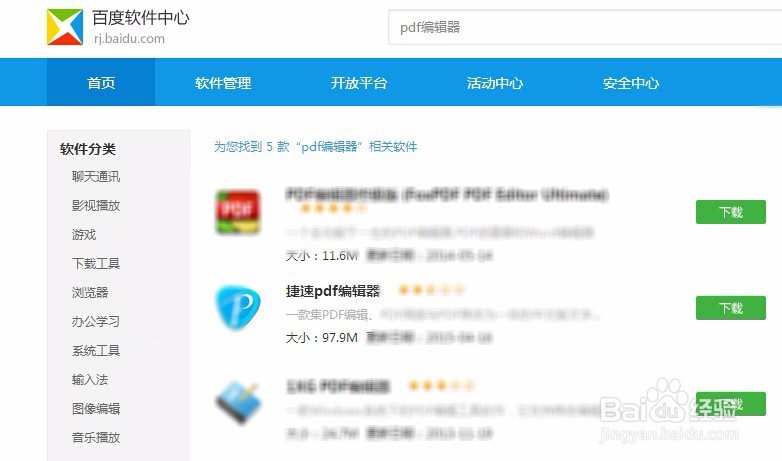Select the 聊天通讯 category
Image resolution: width=782 pixels, height=461 pixels.
(96, 176)
